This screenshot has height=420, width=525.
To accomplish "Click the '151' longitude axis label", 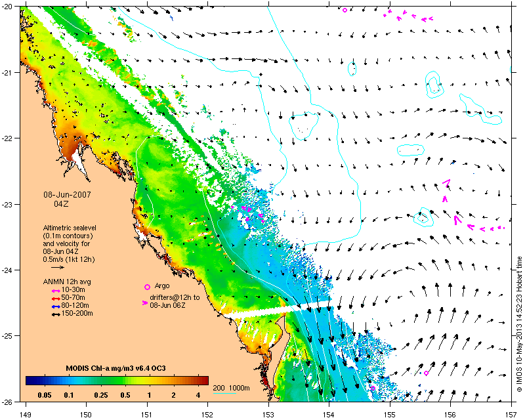I will point(147,415).
